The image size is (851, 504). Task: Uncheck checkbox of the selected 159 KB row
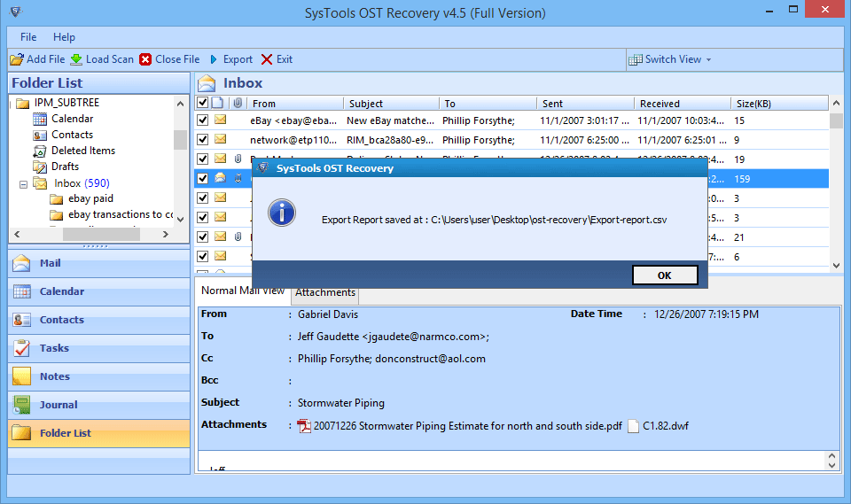[x=202, y=179]
